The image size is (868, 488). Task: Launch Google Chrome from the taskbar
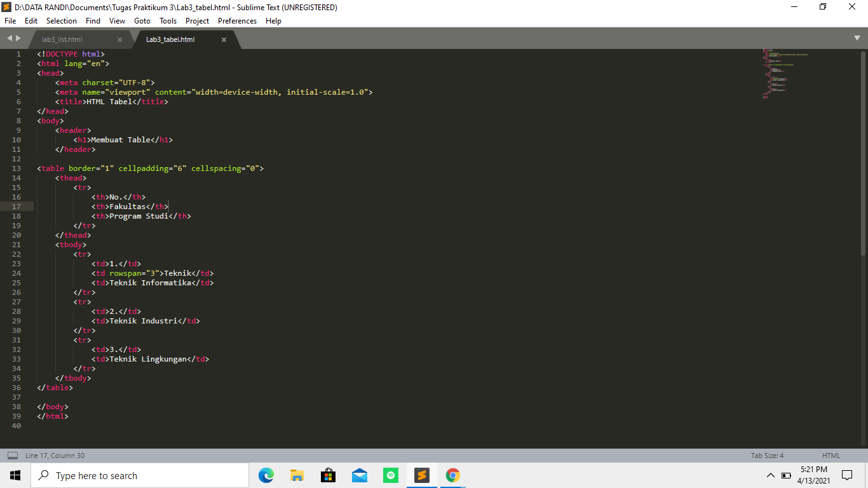click(452, 475)
